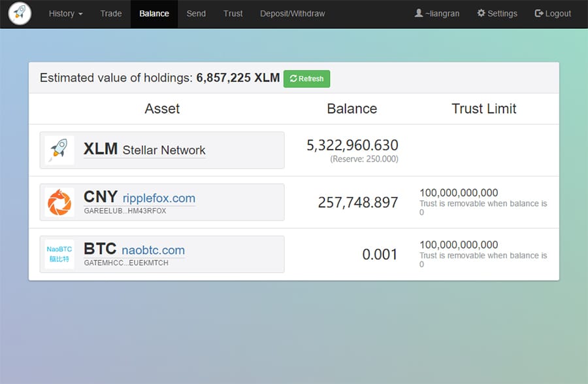The height and width of the screenshot is (384, 588).
Task: Click the Settings gear icon
Action: pos(482,14)
